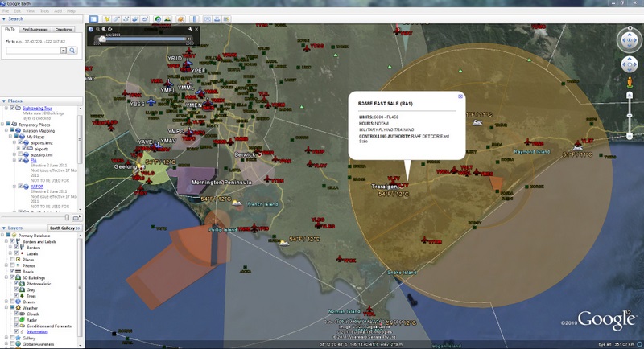Click the YYRM red airplane marker
This screenshot has height=349, width=644.
point(424,240)
